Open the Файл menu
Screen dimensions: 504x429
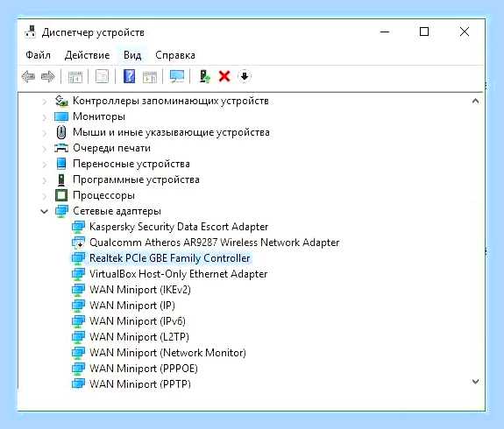click(x=39, y=55)
